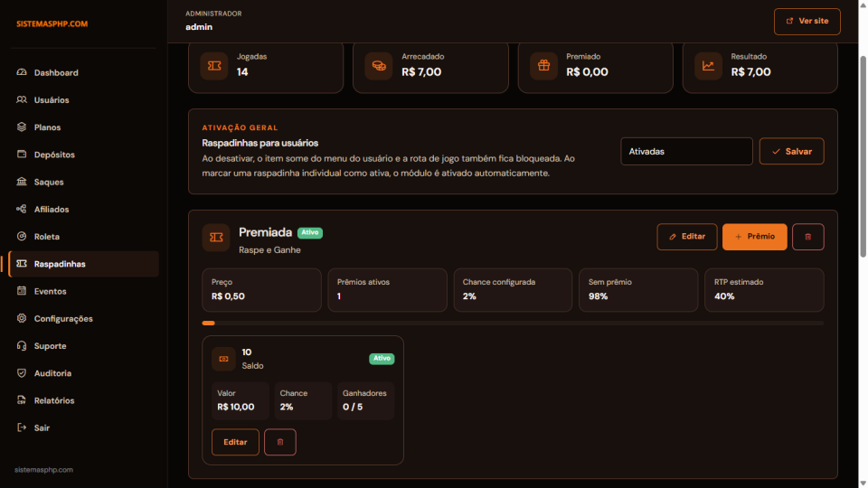Click the Depósitos wallet icon
Screen dimensions: 868x488
click(x=22, y=154)
